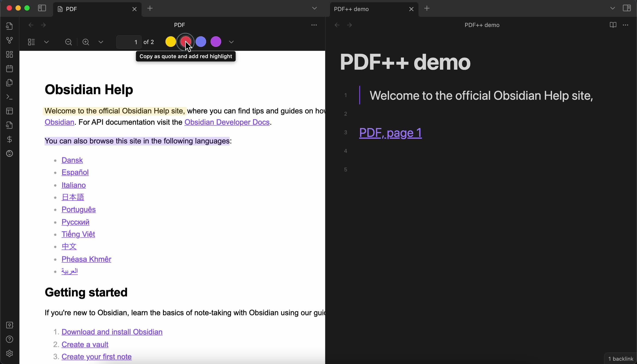Choose the yellow highlight color

tap(171, 42)
